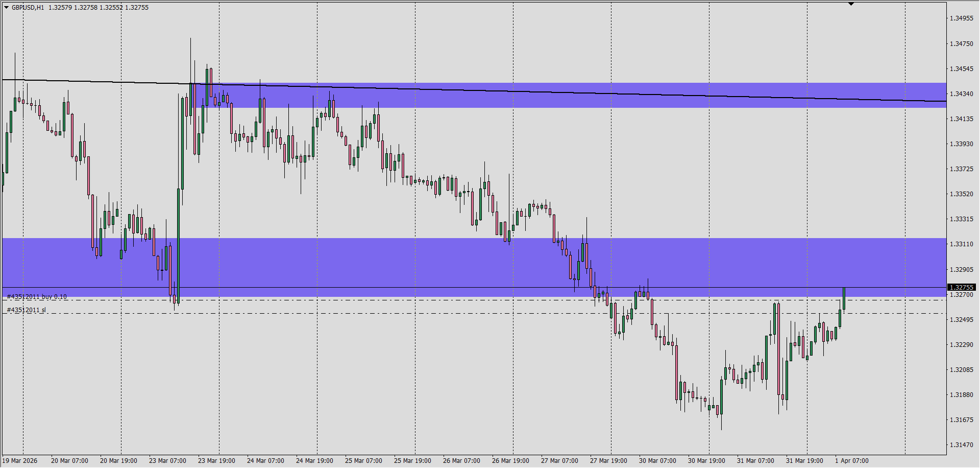Click the OHLC values in the chart header
Screen dimensions: 980x468
tap(99, 8)
